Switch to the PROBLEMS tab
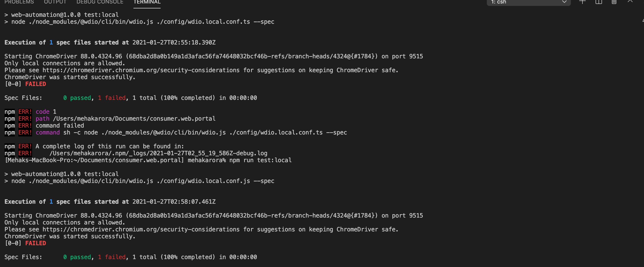Screen dimensions: 644x267 [x=19, y=2]
